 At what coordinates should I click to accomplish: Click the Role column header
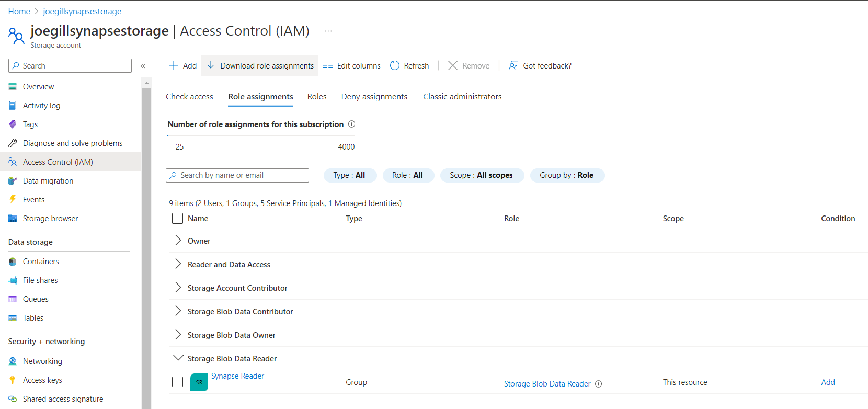pos(512,219)
